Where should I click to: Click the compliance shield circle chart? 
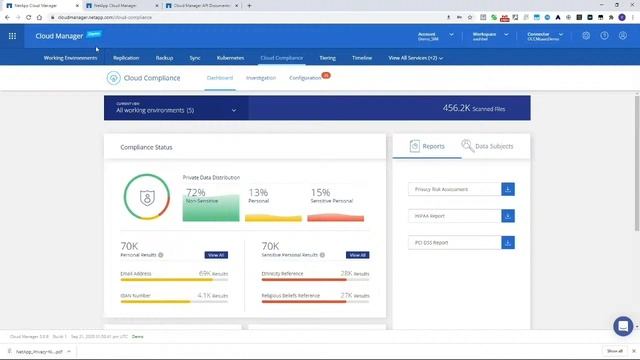[147, 198]
